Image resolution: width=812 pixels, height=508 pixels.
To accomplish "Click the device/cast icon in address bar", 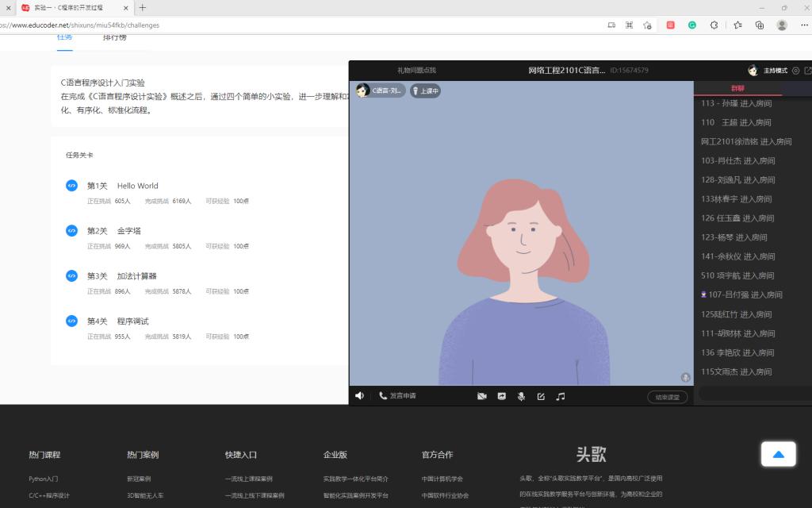I will [x=611, y=25].
